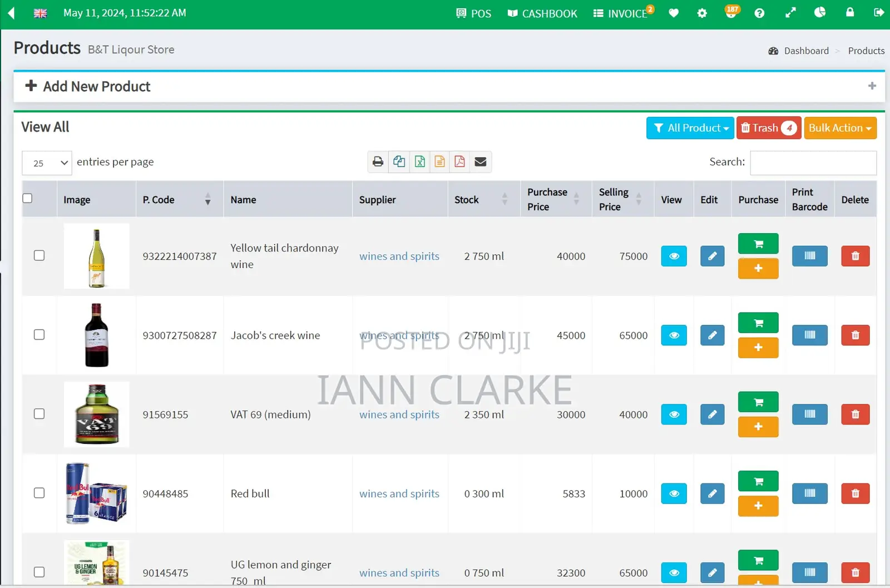View Jacob's creek wine details
Image resolution: width=890 pixels, height=588 pixels.
(674, 335)
